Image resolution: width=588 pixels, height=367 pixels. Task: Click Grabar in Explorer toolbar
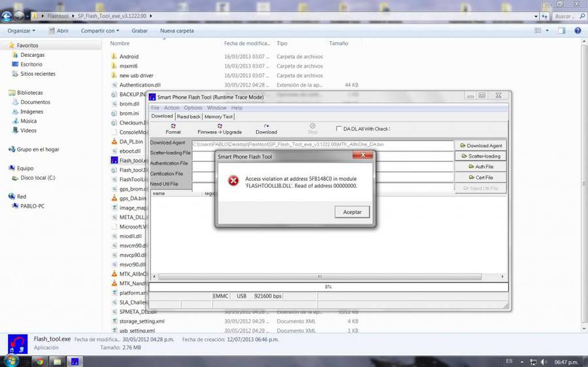point(140,31)
